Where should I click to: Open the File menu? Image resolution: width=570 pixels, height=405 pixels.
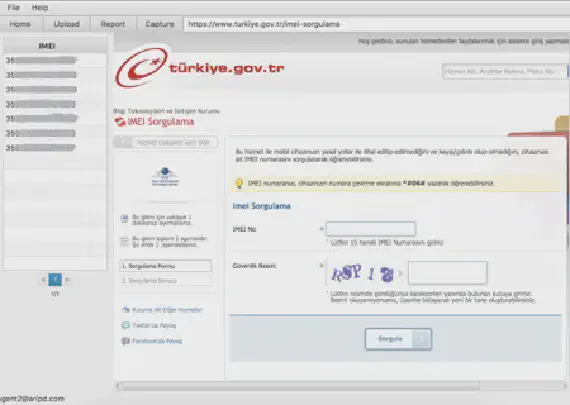point(13,7)
